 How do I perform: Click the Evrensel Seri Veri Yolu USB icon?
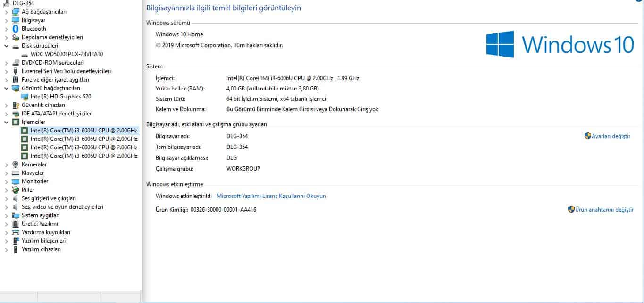tap(16, 71)
